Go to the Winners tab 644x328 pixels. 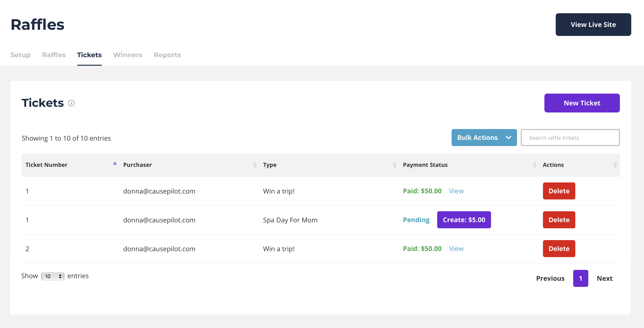coord(127,55)
